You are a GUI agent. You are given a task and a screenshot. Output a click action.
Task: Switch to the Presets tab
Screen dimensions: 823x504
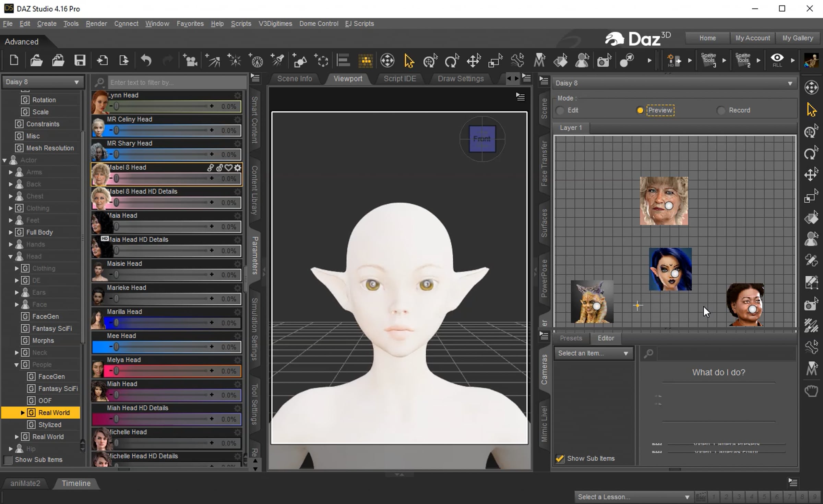[x=571, y=338]
